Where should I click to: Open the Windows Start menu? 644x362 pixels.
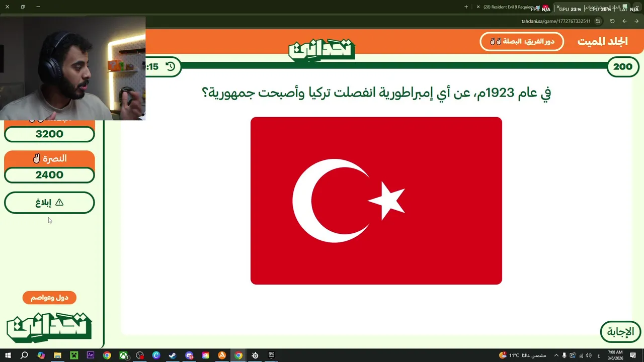(x=8, y=355)
